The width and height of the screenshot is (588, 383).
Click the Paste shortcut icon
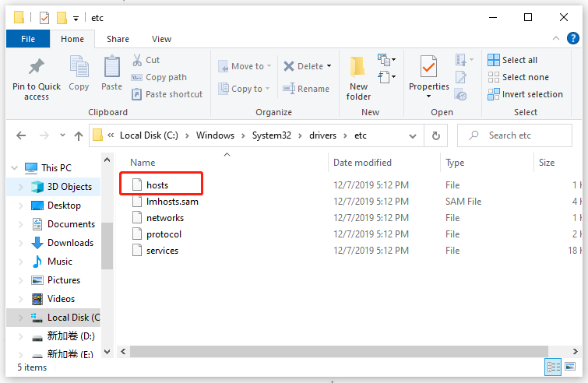[x=136, y=94]
